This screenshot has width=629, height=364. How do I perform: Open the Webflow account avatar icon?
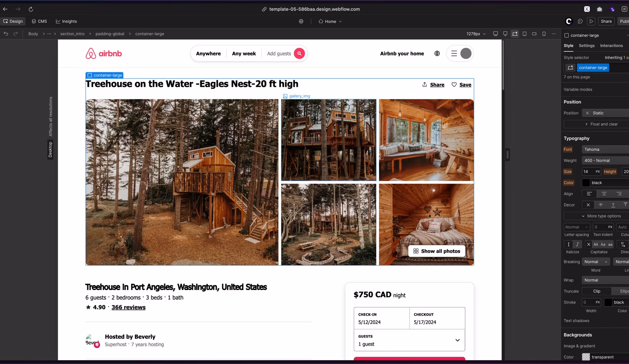click(569, 22)
